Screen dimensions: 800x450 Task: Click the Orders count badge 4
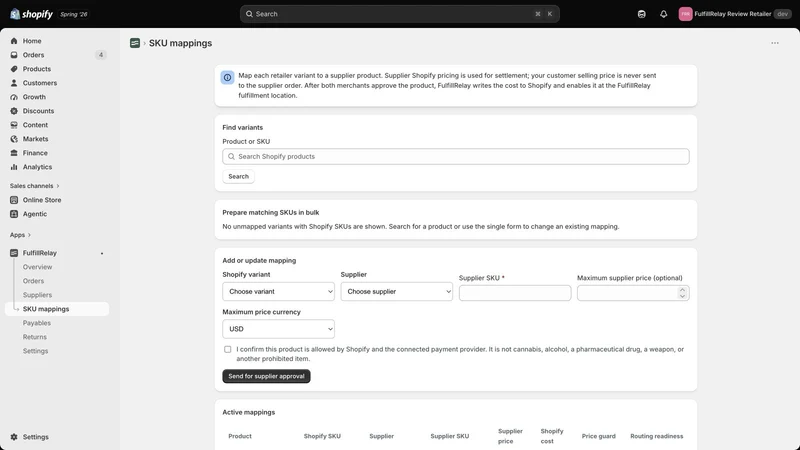coord(101,55)
